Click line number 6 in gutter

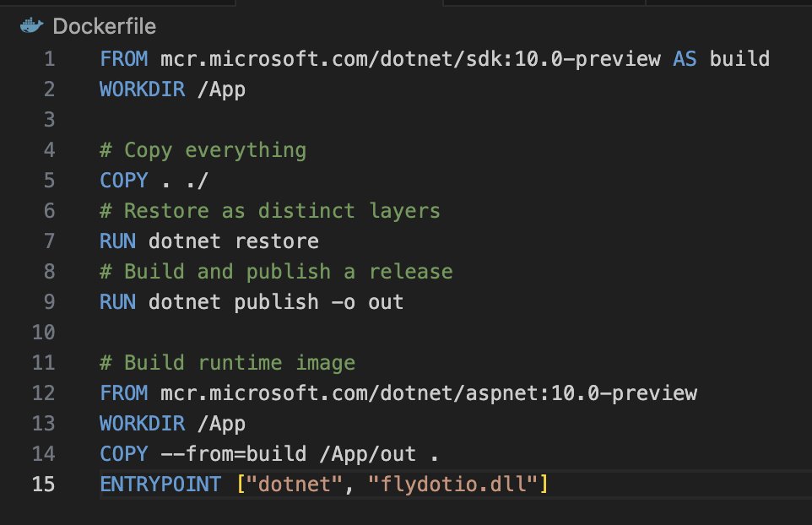(x=49, y=211)
